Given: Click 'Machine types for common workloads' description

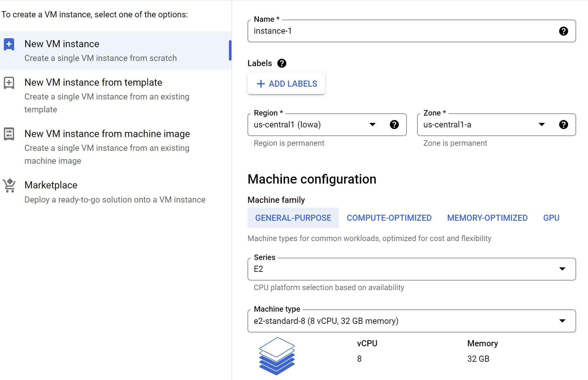Looking at the screenshot, I should [x=369, y=238].
